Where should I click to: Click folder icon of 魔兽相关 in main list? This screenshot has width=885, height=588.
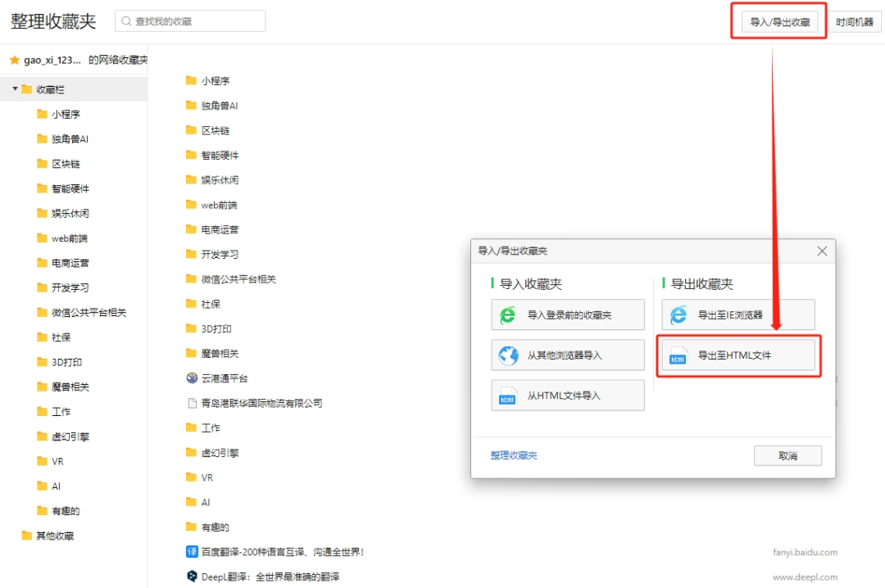click(x=191, y=354)
